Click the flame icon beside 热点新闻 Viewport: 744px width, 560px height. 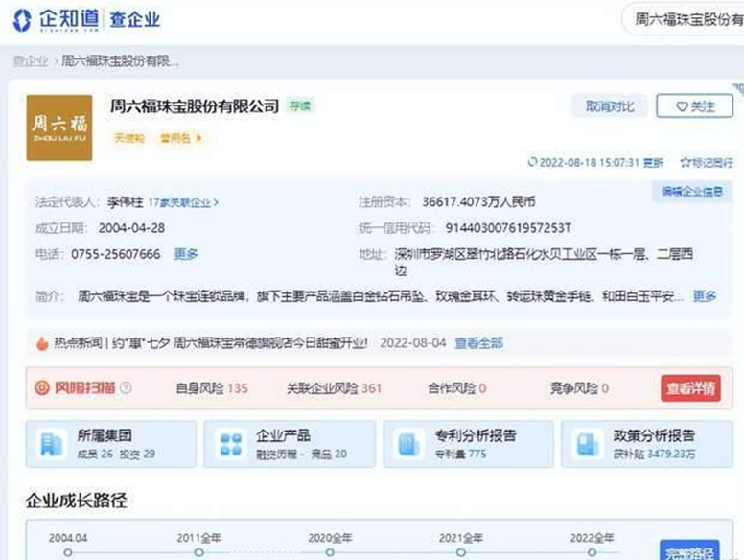[42, 342]
